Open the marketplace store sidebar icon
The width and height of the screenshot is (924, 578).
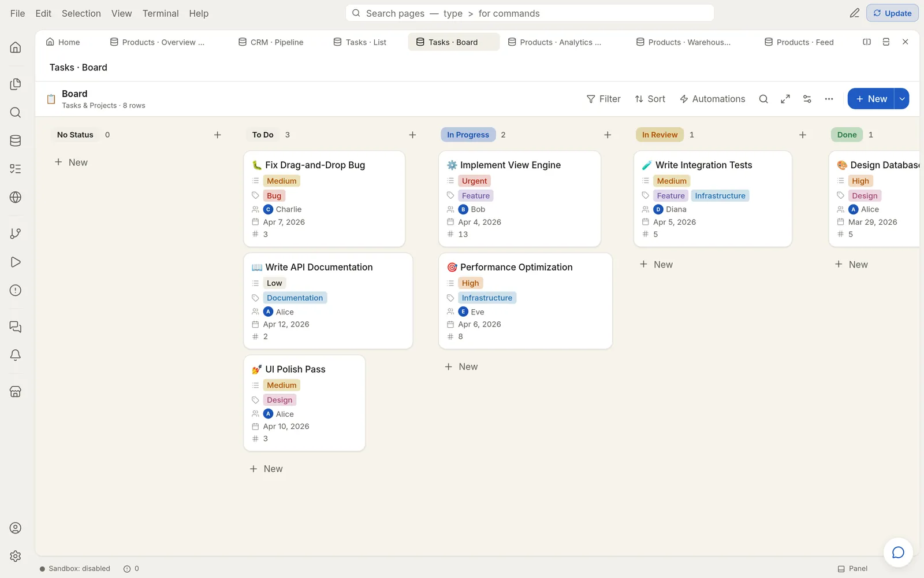[x=16, y=391]
